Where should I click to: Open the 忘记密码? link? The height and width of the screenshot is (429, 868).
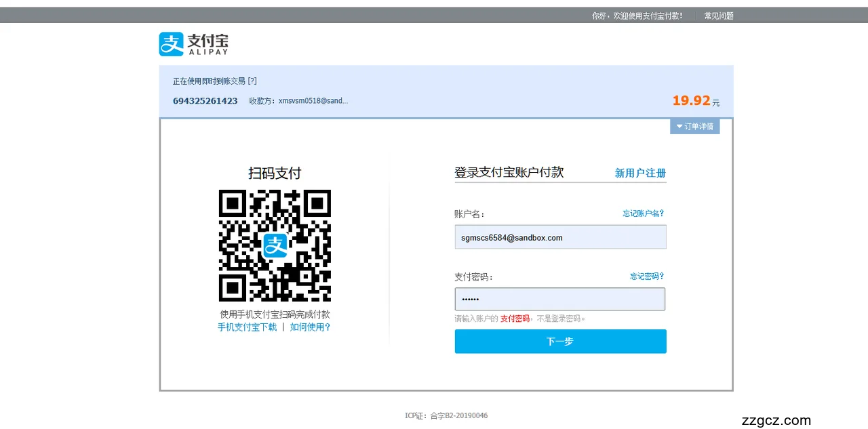(x=646, y=276)
